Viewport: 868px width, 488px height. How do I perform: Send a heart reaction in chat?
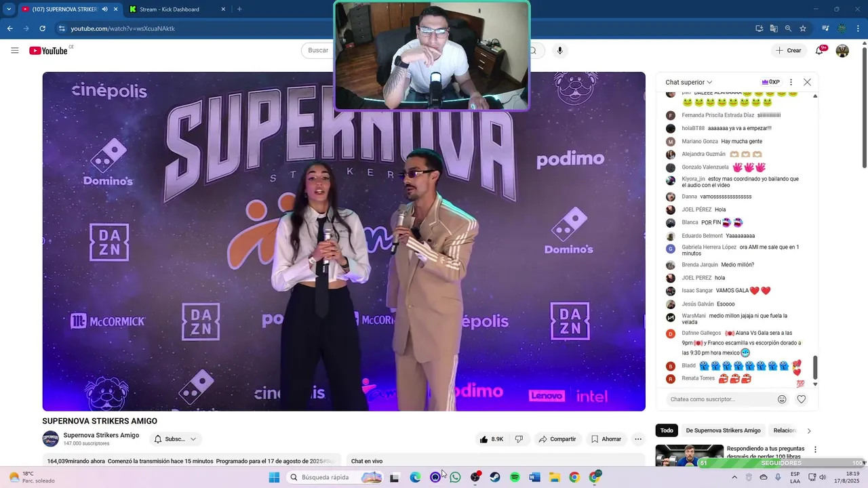click(x=801, y=399)
